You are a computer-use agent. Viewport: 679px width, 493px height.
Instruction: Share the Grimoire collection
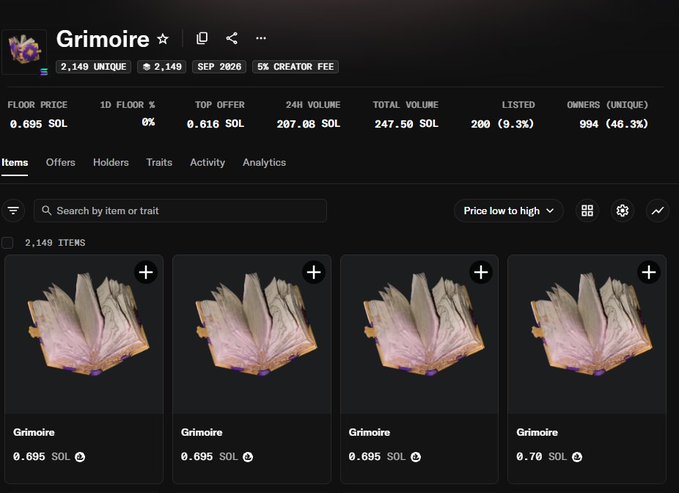pyautogui.click(x=232, y=38)
